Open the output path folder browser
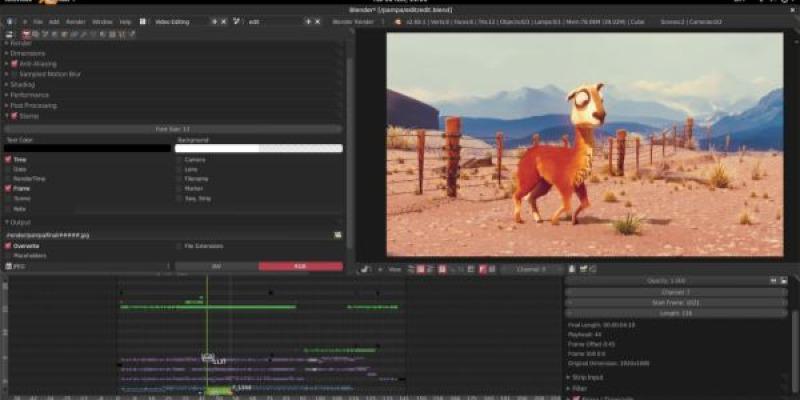 [338, 234]
